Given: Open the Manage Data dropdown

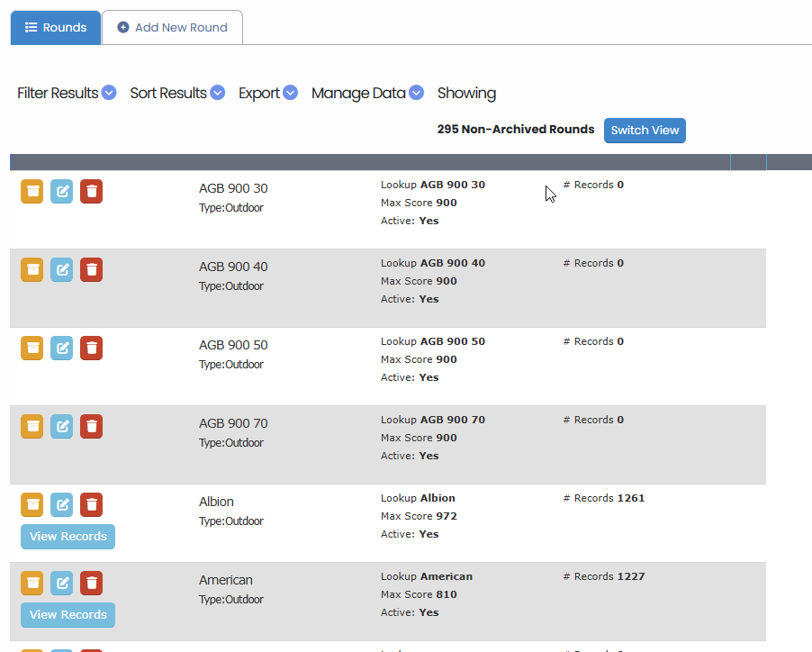Looking at the screenshot, I should click(x=367, y=94).
